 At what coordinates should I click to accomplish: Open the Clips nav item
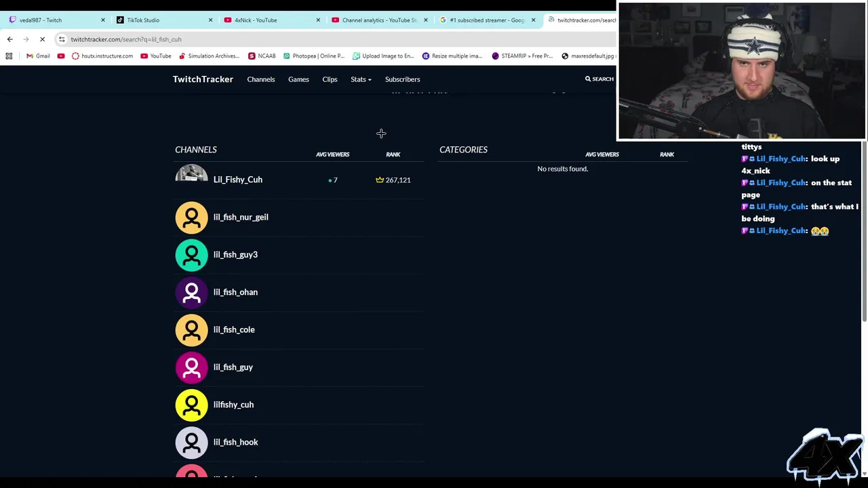coord(330,79)
